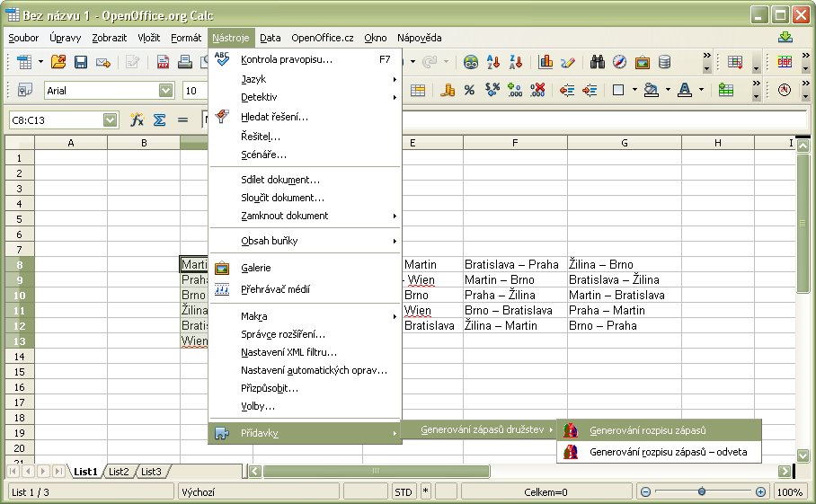Open the Gallery icon in toolbar
Image resolution: width=816 pixels, height=504 pixels.
click(x=643, y=63)
